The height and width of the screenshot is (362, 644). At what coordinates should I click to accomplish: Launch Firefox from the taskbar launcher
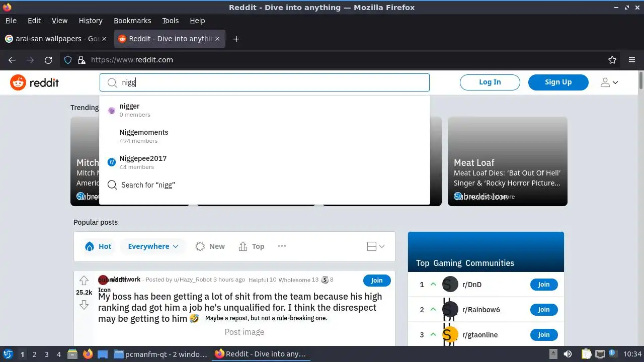(88, 354)
